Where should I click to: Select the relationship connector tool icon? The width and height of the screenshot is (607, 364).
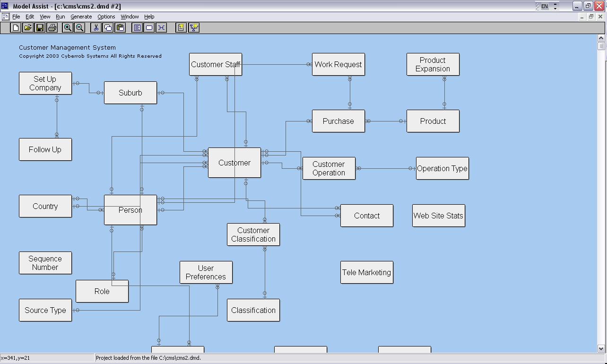161,28
